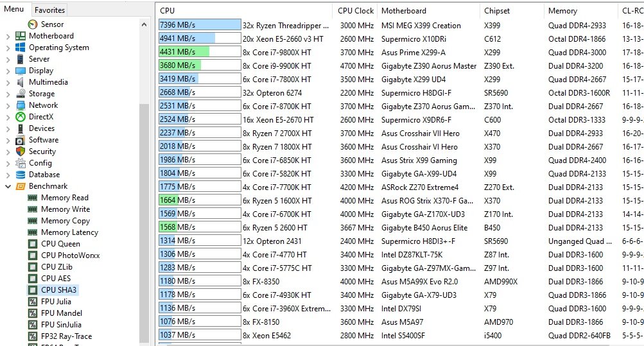
Task: Click the 7396 MB/s result bar
Action: 200,25
